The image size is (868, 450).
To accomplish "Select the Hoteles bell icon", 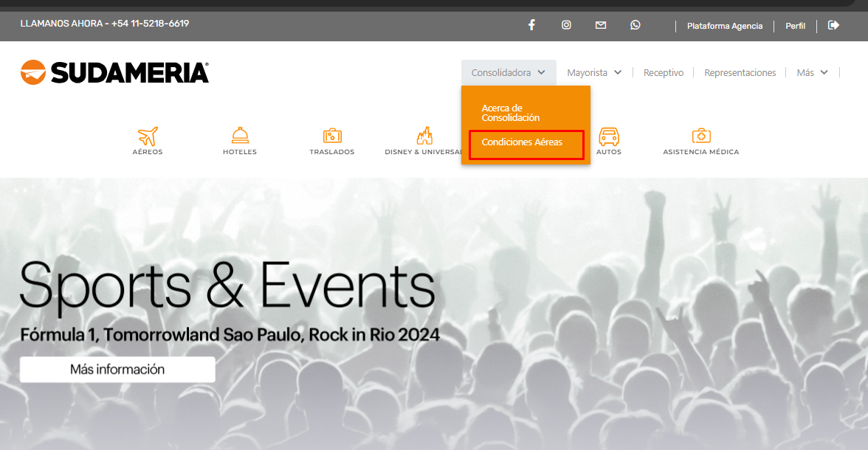I will 240,136.
